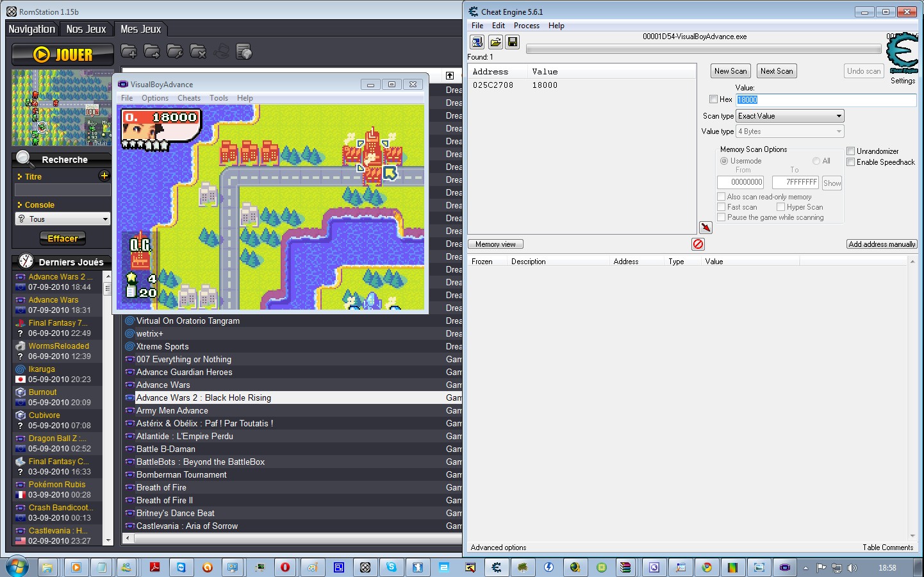924x577 pixels.
Task: Click the Cheat Engine open file icon
Action: (495, 42)
